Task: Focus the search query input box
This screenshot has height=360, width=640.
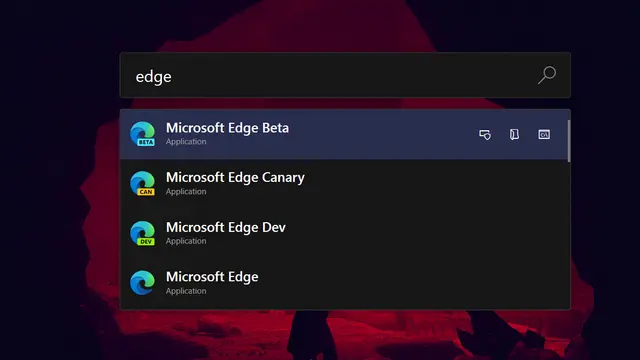Action: 345,75
